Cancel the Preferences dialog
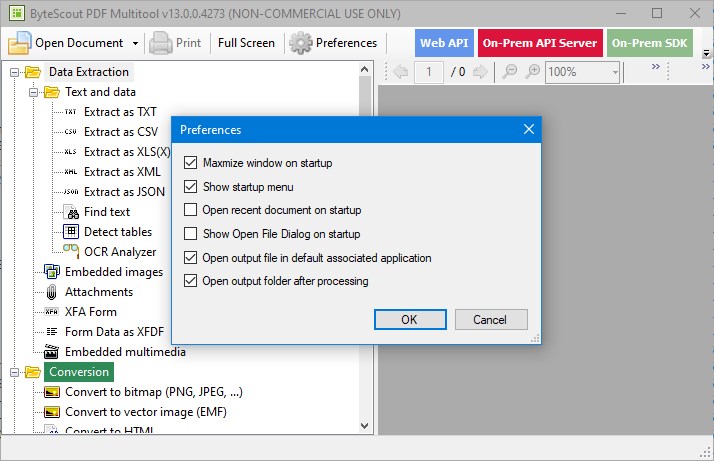Screen dimensions: 714x461 pyautogui.click(x=491, y=319)
